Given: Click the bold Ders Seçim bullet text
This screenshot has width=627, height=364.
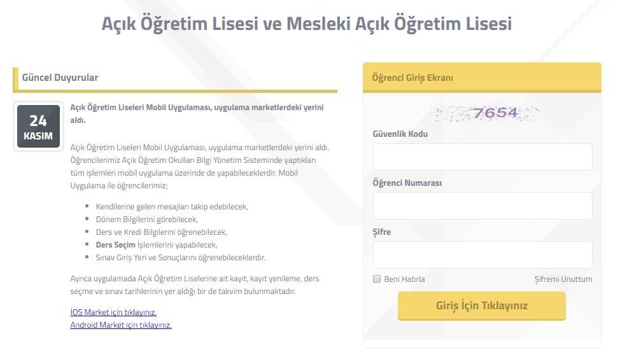Looking at the screenshot, I should [x=116, y=244].
